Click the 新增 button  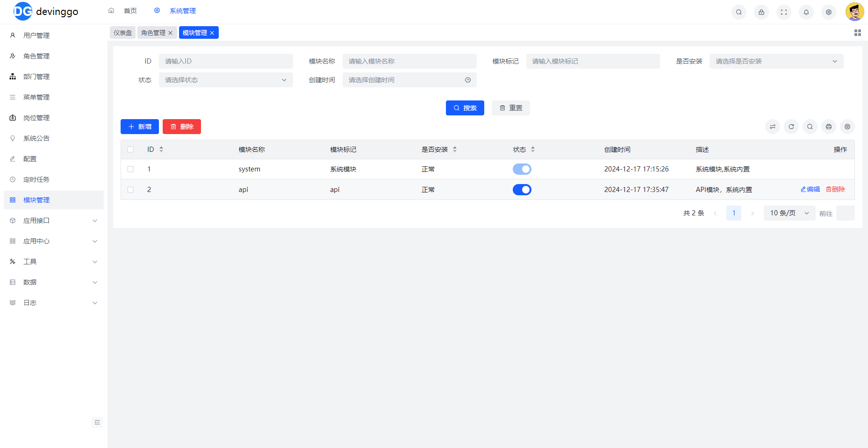tap(140, 127)
